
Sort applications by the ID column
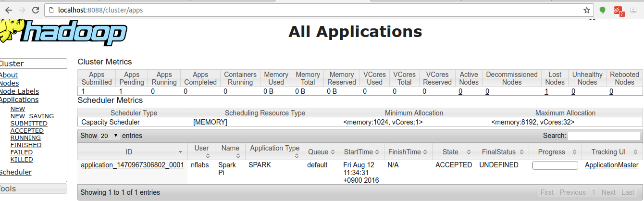click(x=129, y=152)
